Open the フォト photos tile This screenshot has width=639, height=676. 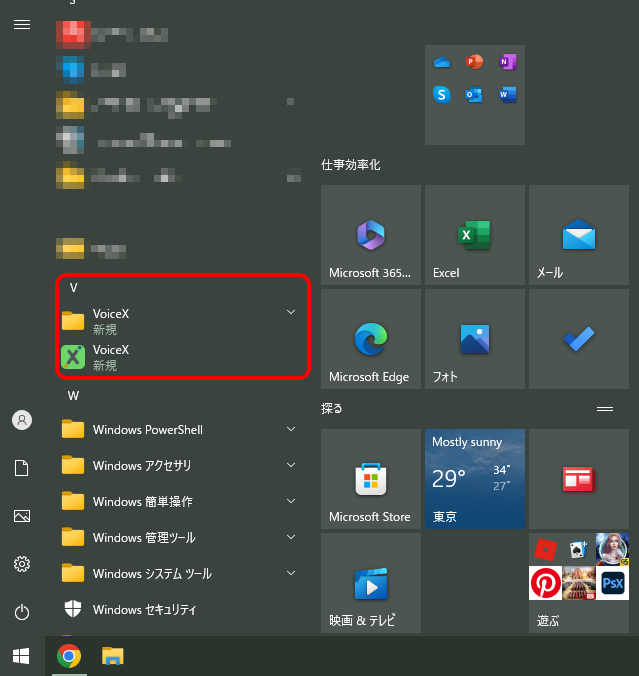pyautogui.click(x=474, y=340)
